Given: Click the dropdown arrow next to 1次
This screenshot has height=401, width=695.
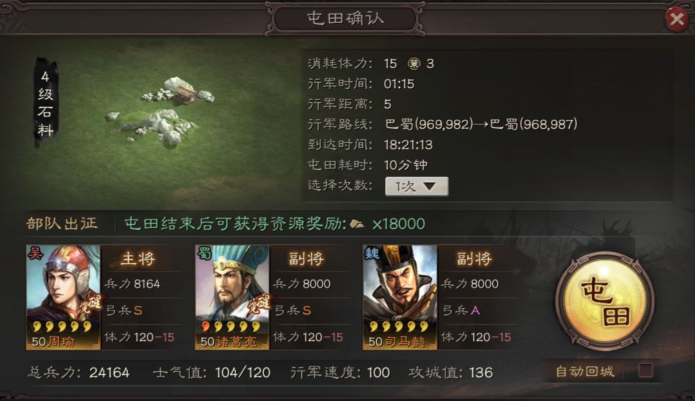Looking at the screenshot, I should [x=429, y=187].
